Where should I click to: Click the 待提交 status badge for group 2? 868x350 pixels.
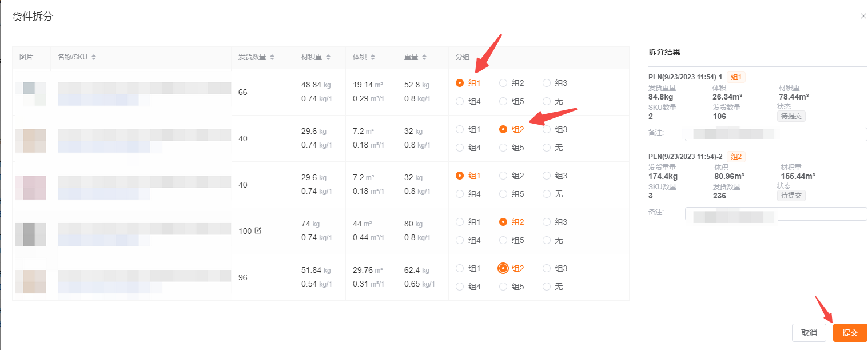tap(791, 196)
